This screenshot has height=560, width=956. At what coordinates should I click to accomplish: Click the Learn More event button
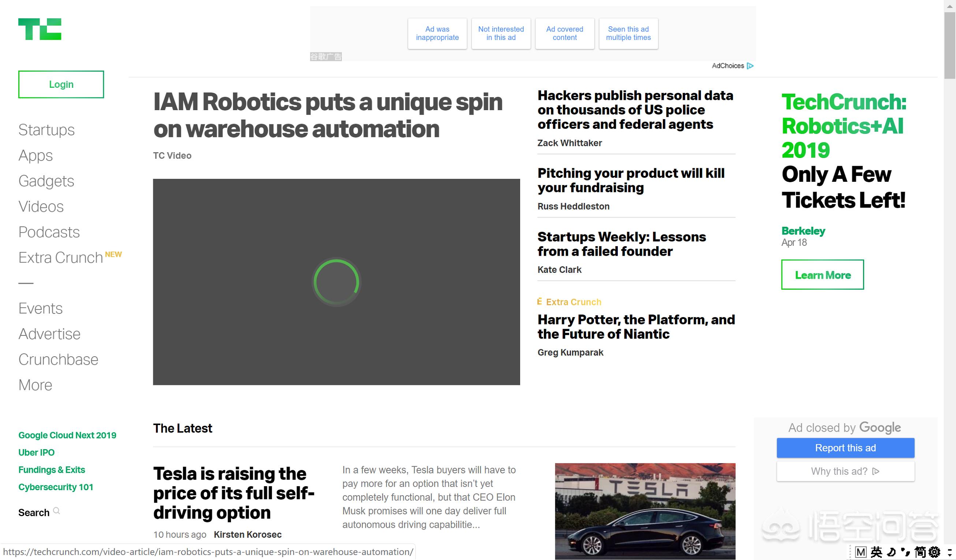pos(822,275)
